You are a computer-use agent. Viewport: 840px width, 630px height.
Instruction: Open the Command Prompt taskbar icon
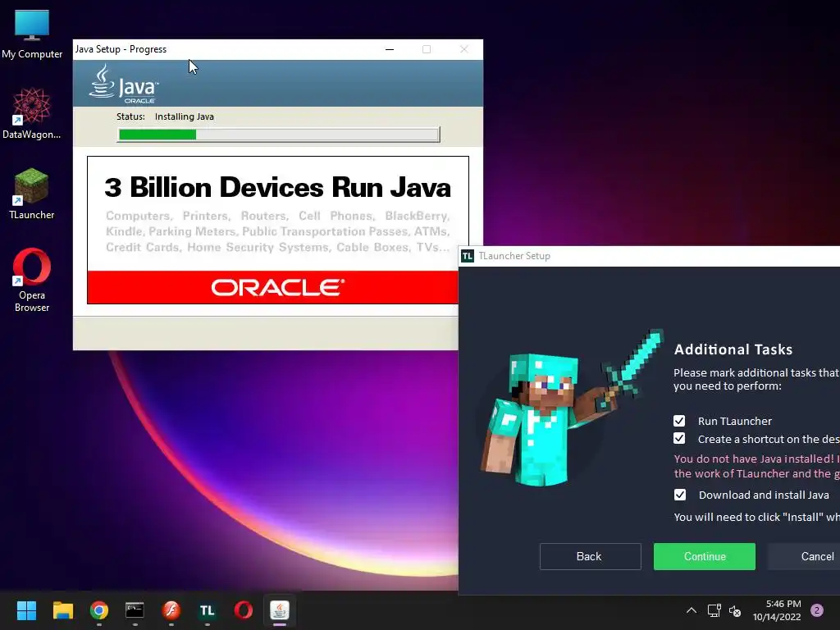point(135,610)
